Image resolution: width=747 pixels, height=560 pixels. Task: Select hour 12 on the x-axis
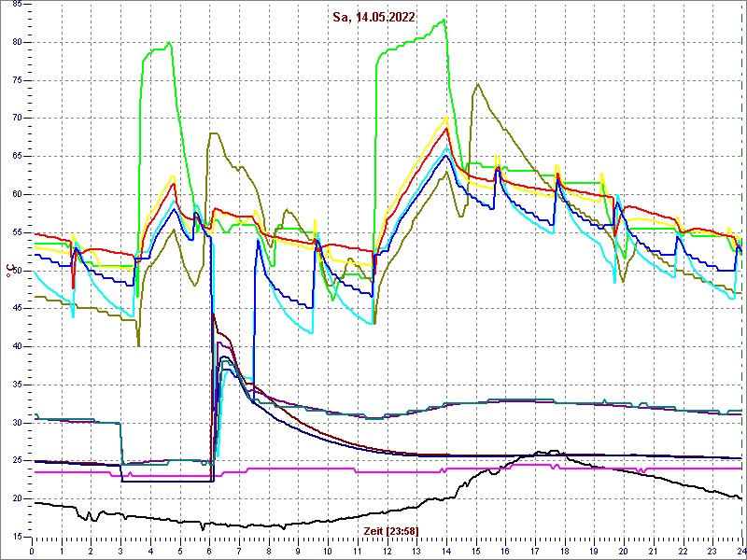point(387,551)
